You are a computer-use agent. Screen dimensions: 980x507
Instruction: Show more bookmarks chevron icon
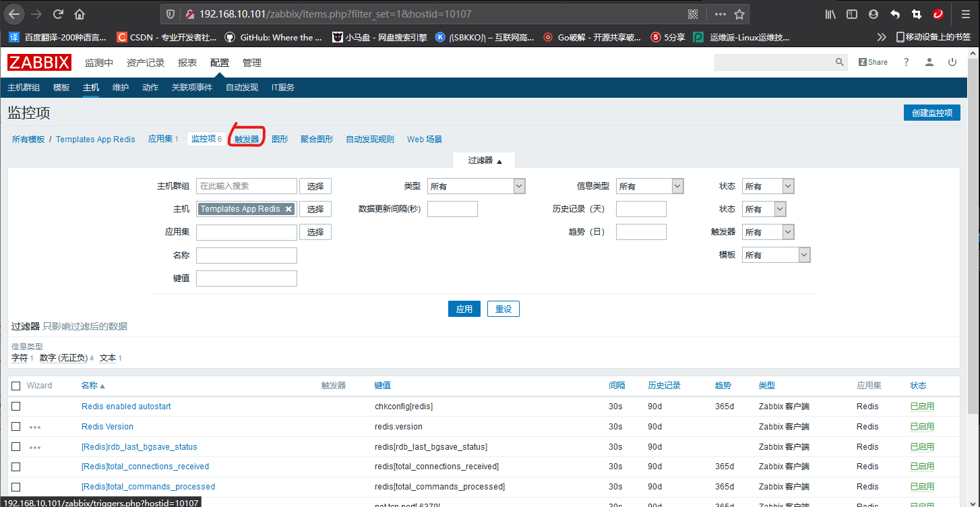tap(882, 37)
